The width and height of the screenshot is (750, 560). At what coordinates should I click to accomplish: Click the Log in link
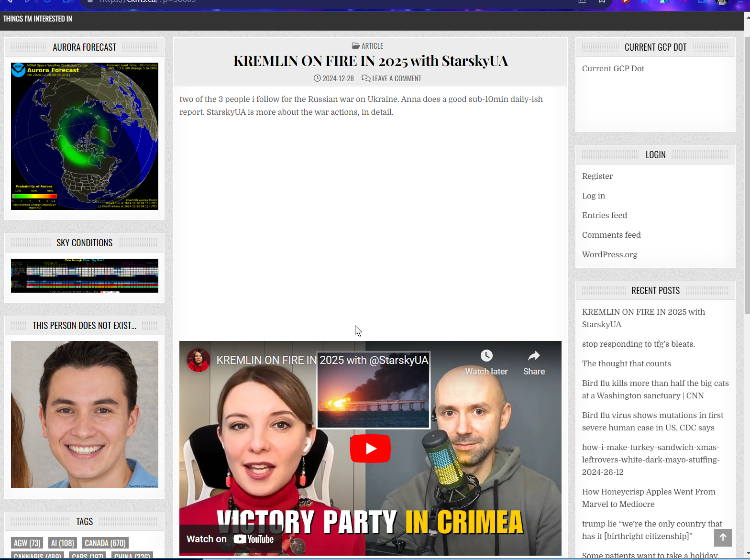click(x=593, y=196)
